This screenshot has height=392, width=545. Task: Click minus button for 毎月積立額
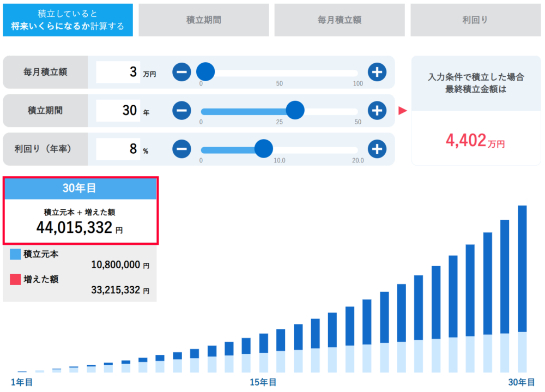(182, 71)
